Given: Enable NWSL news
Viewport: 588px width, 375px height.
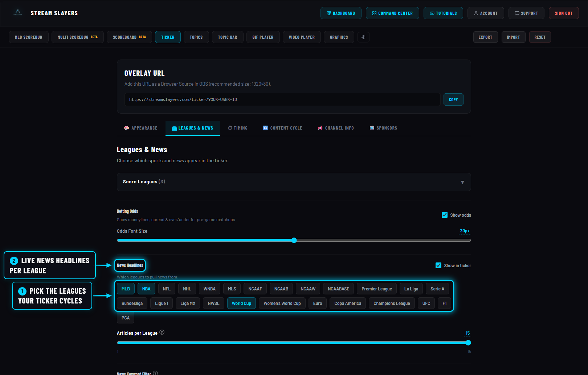Looking at the screenshot, I should point(213,303).
